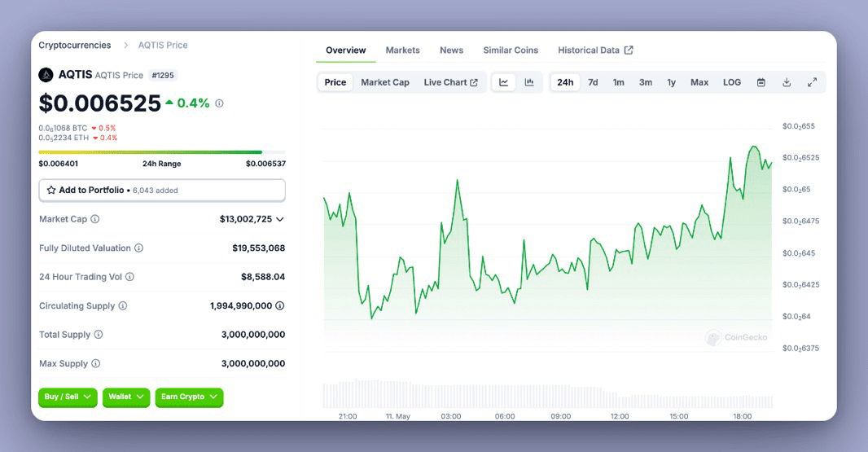Show the Price chart mode

point(335,82)
